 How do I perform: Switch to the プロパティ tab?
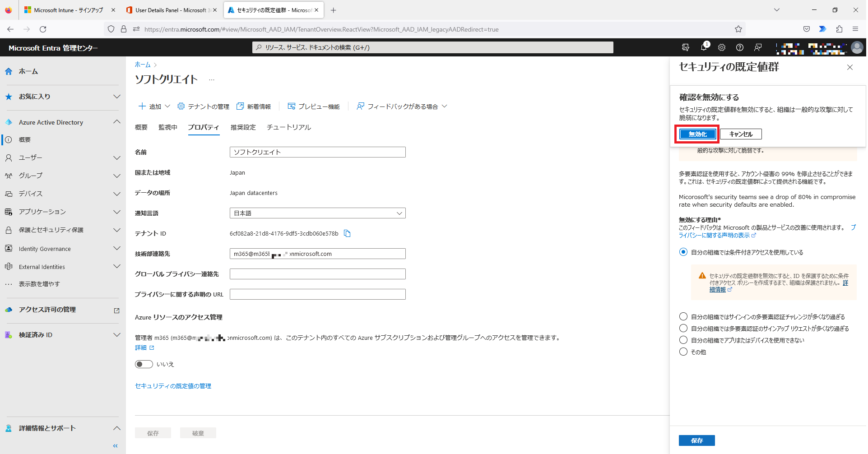click(204, 127)
